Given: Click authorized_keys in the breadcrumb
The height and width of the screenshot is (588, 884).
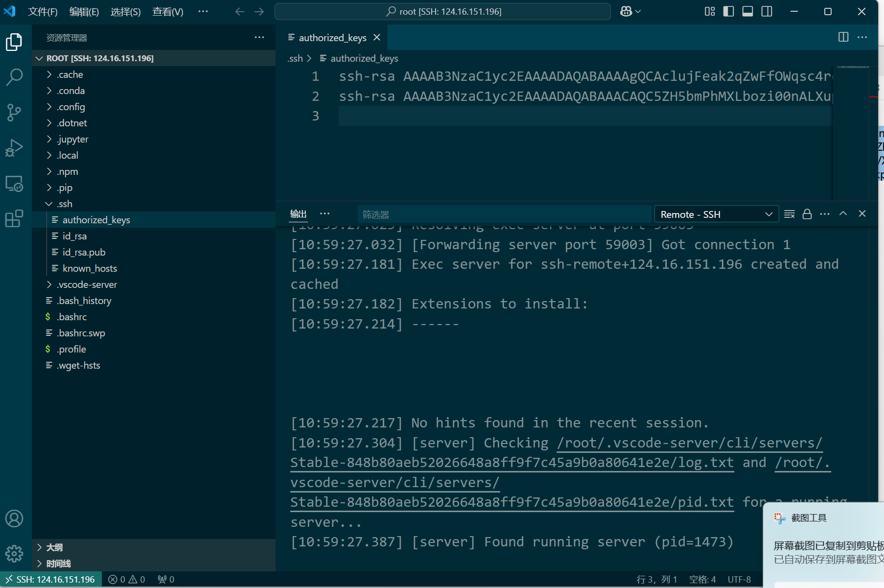Looking at the screenshot, I should (364, 58).
